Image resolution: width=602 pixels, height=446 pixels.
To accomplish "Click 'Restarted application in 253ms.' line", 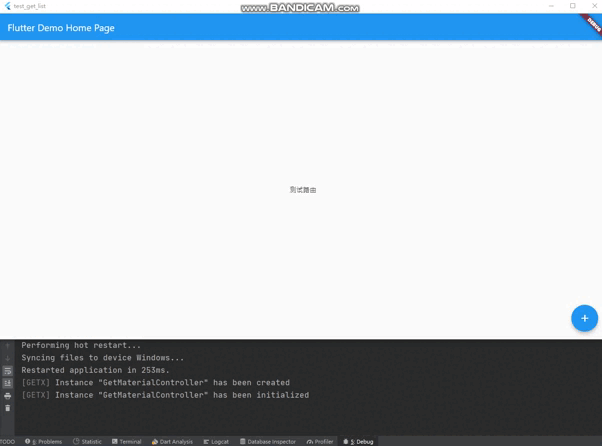I will pos(95,370).
